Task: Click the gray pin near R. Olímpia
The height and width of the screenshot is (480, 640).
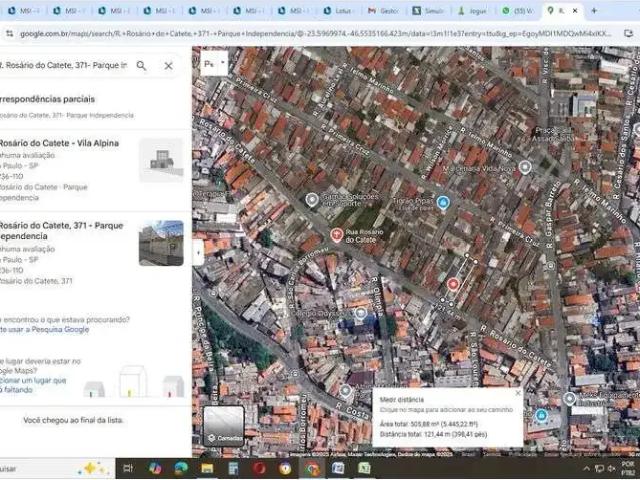Action: pyautogui.click(x=360, y=313)
